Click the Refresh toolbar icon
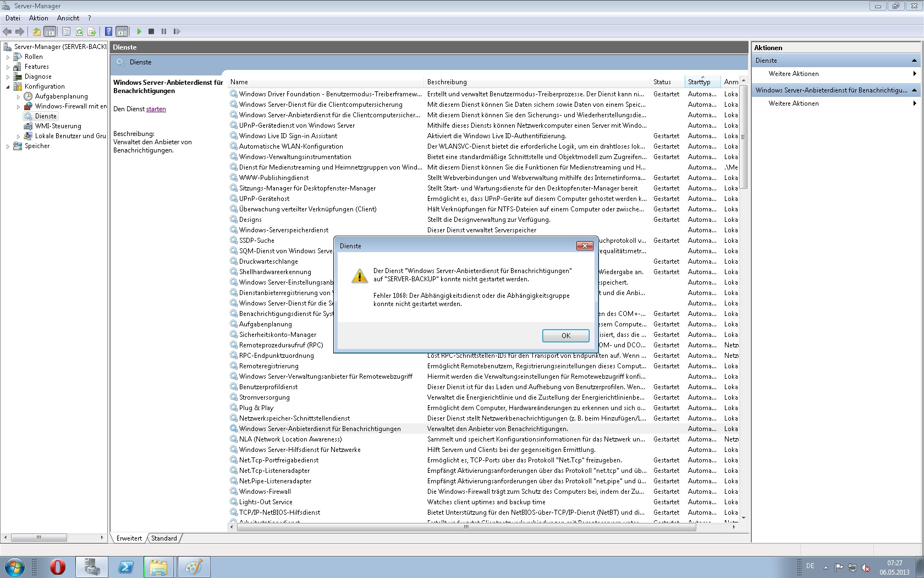The image size is (924, 578). (x=79, y=31)
